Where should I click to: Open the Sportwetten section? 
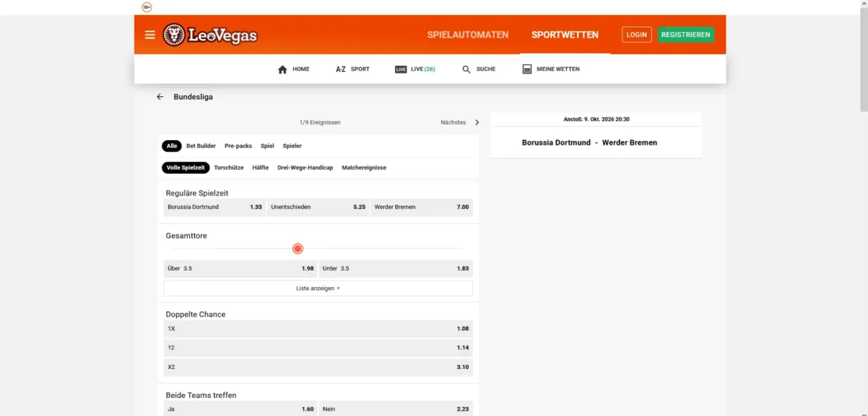[x=565, y=35]
